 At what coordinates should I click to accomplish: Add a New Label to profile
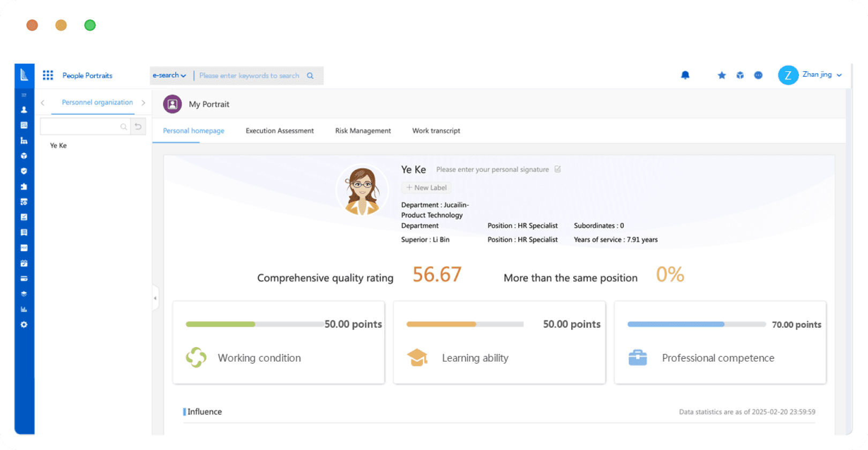point(426,187)
